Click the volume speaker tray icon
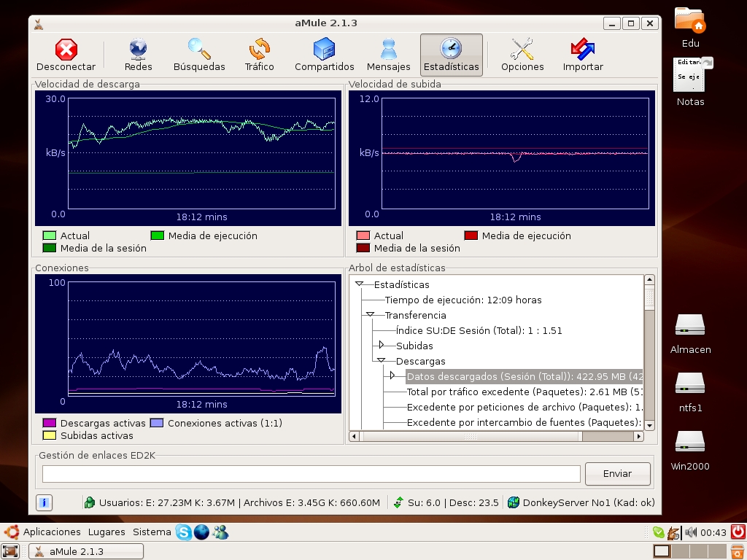Screen dimensions: 747x560 pyautogui.click(x=690, y=532)
